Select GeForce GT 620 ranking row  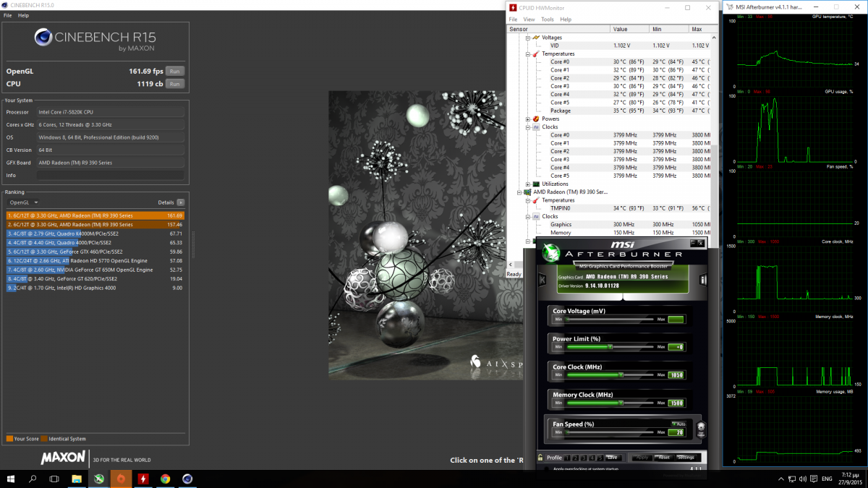(x=95, y=278)
